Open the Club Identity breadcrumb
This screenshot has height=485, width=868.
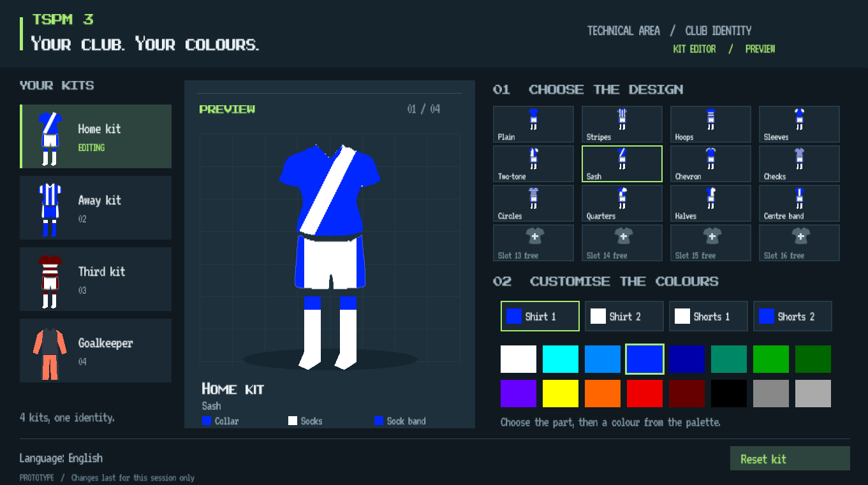[x=718, y=31]
